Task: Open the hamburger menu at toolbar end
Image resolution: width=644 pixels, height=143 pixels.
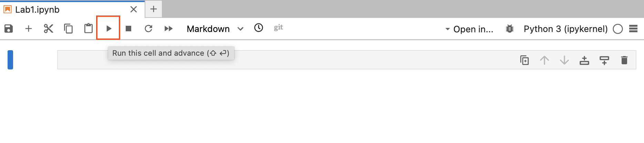Action: click(x=633, y=29)
